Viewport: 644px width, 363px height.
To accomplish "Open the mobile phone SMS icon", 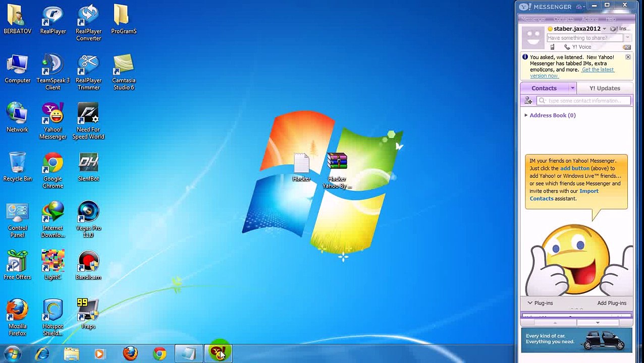I will tap(552, 47).
